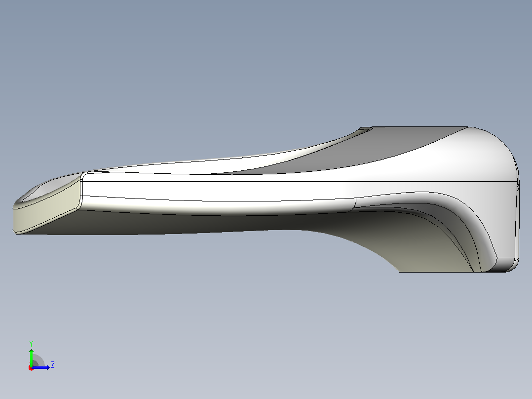Viewport: 532px width, 399px height.
Task: Select the white 3D handle model
Action: tap(266, 199)
